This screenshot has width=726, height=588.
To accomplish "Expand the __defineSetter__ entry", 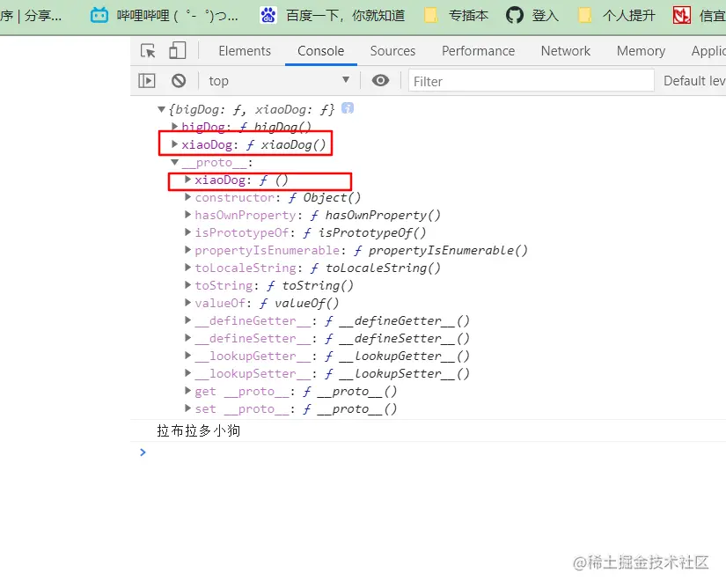I will coord(187,337).
